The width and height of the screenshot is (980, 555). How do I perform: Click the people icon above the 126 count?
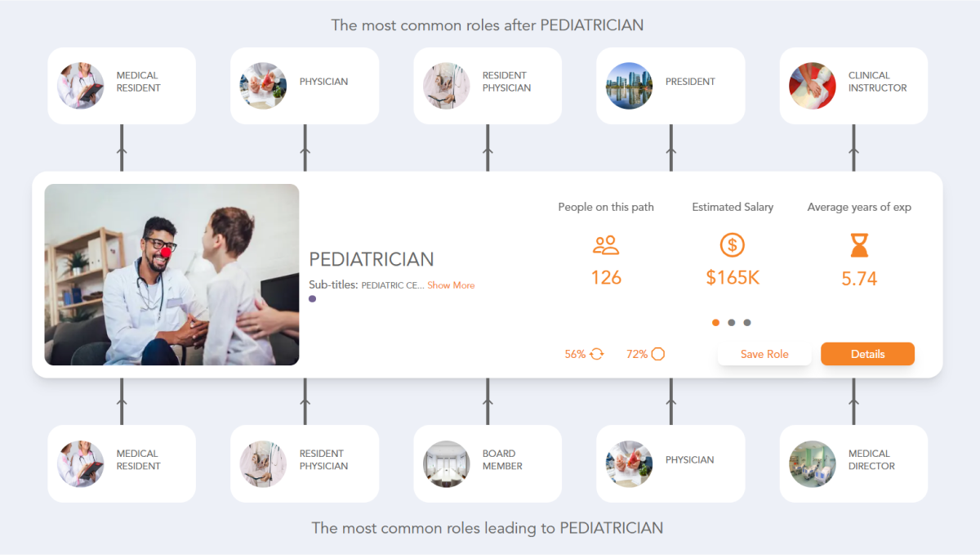pyautogui.click(x=605, y=244)
